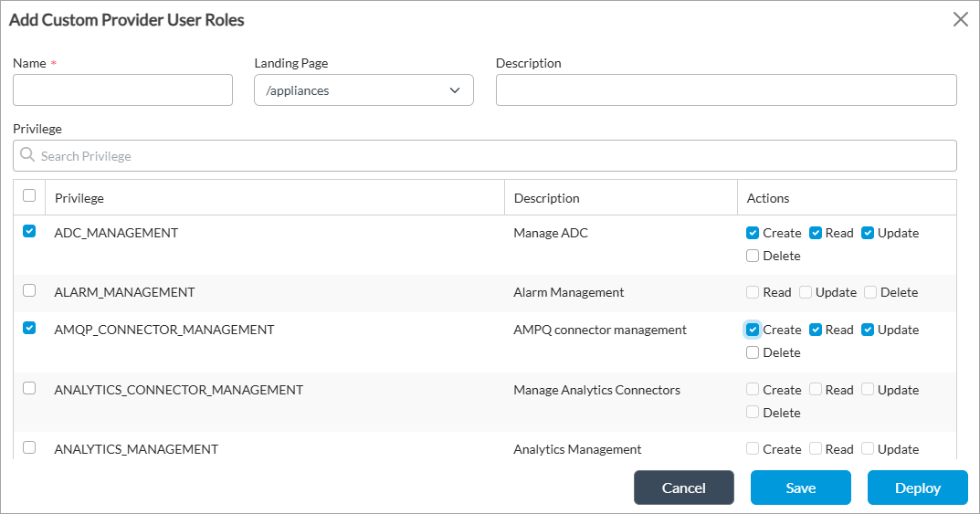
Task: Check the ANALYTICS_CONNECTOR_MANAGEMENT privilege checkbox
Action: click(29, 388)
